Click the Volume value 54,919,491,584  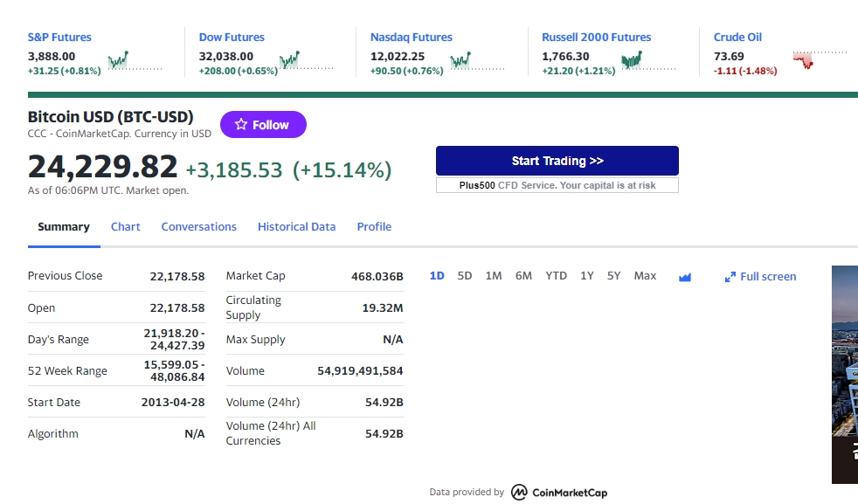click(360, 370)
